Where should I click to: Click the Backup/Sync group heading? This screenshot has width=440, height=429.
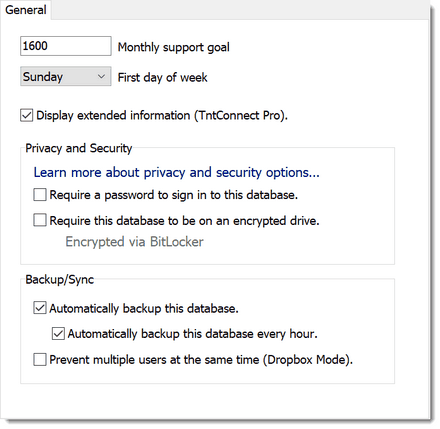tap(60, 279)
